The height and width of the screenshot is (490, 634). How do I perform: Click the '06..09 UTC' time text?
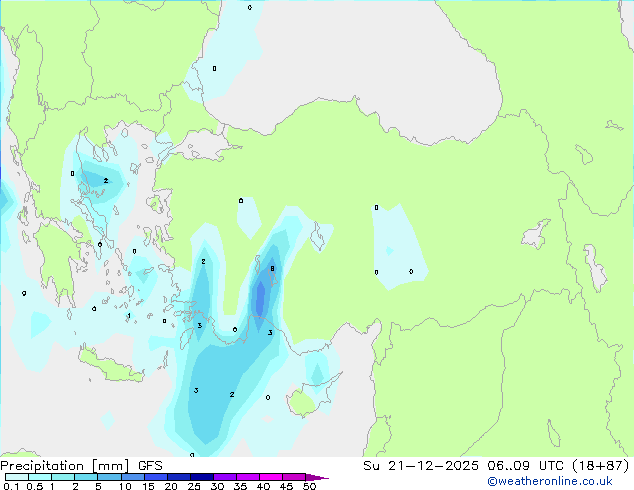coord(526,466)
